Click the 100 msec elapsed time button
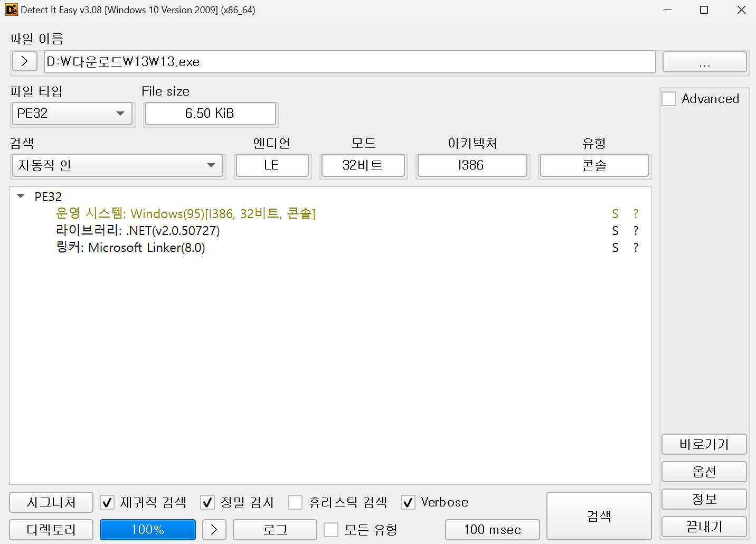 point(493,530)
